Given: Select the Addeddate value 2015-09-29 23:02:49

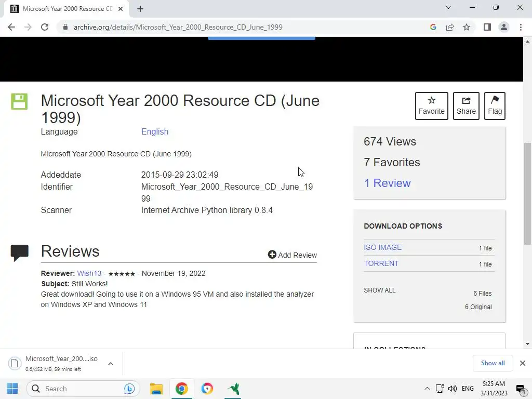Looking at the screenshot, I should pyautogui.click(x=180, y=175).
